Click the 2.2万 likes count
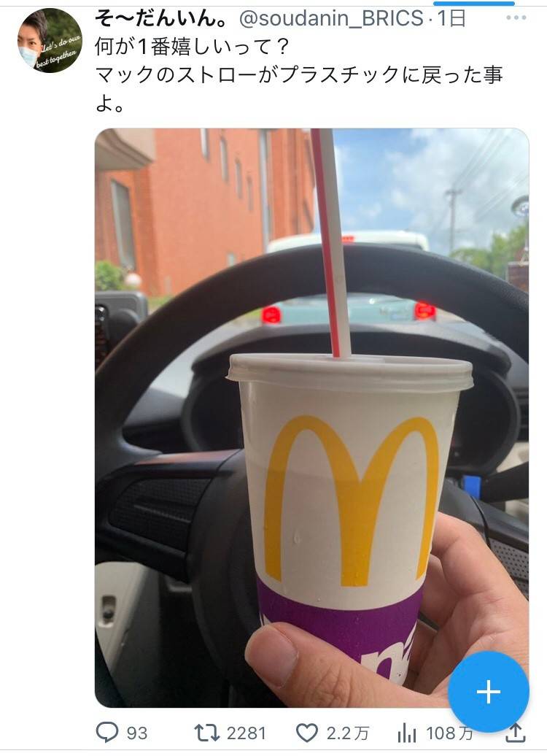Screen dimensions: 547x756 pos(347,733)
